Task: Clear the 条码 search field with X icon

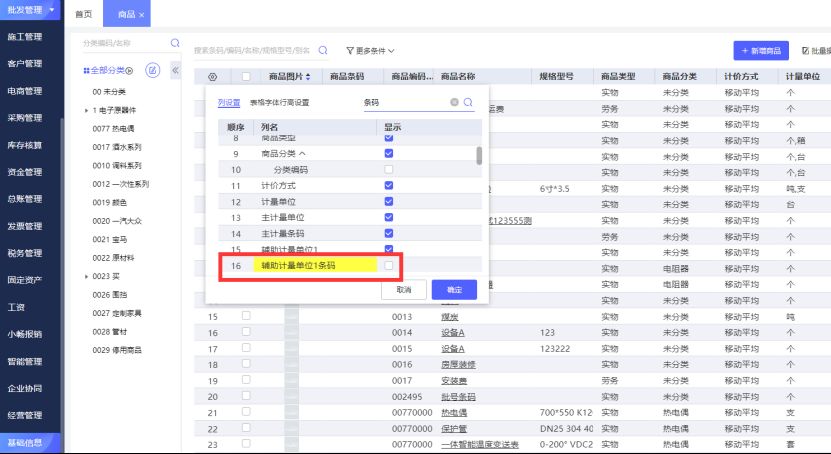Action: (454, 102)
